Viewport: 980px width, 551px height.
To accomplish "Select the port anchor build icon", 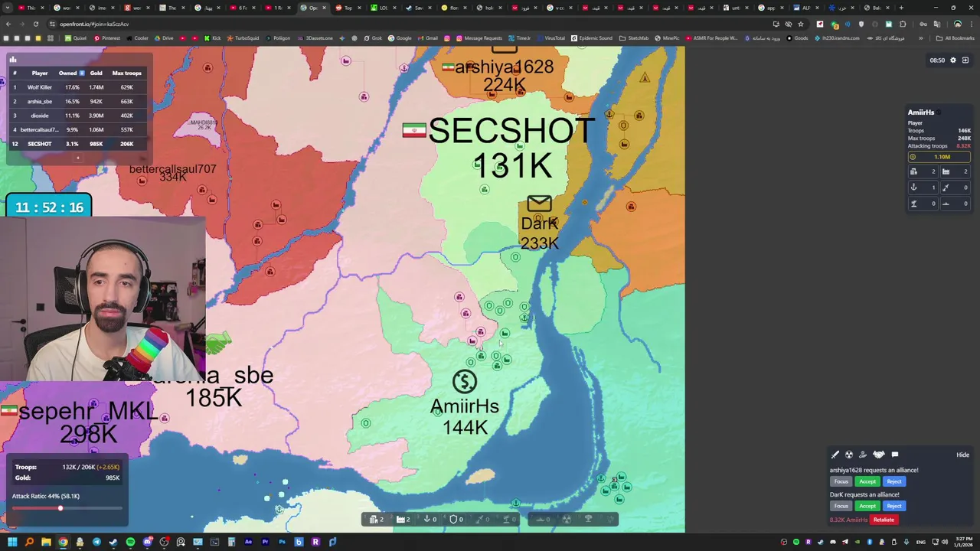I will pyautogui.click(x=426, y=519).
